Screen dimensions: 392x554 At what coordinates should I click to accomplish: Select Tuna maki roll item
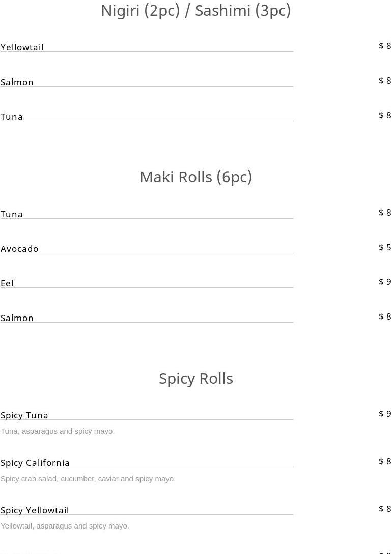tap(12, 214)
